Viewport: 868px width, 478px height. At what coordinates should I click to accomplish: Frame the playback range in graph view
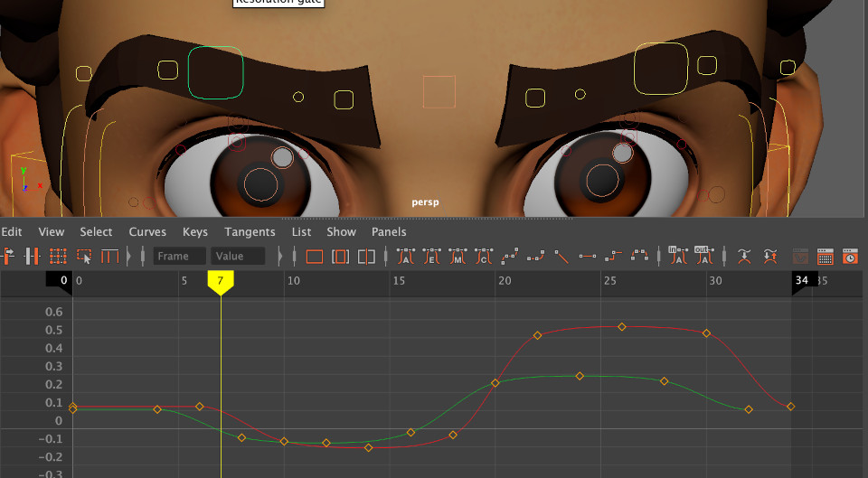pyautogui.click(x=340, y=257)
